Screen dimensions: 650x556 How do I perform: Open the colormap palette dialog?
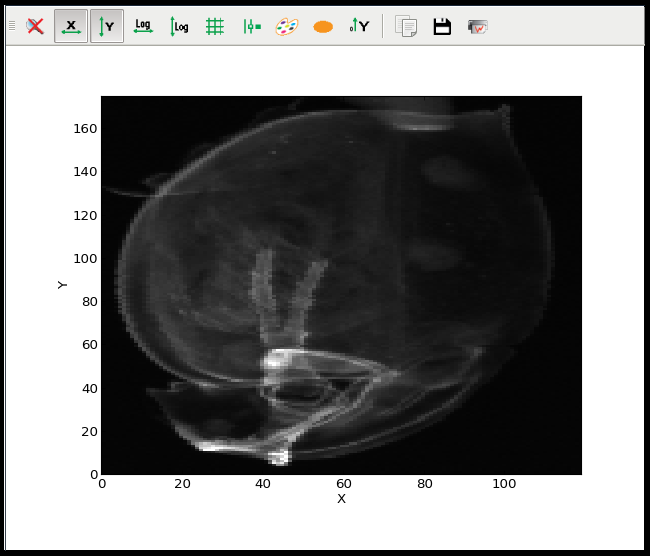click(287, 26)
